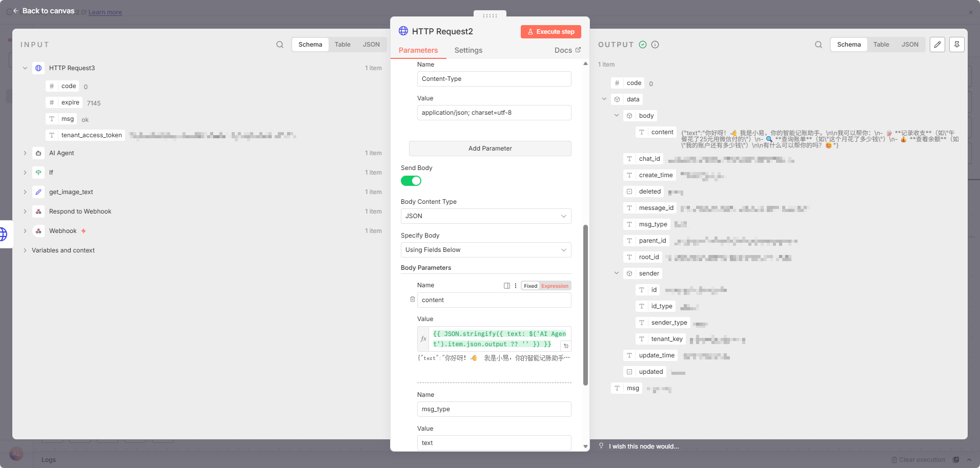This screenshot has height=468, width=980.
Task: Click the Execute step button
Action: [551, 32]
